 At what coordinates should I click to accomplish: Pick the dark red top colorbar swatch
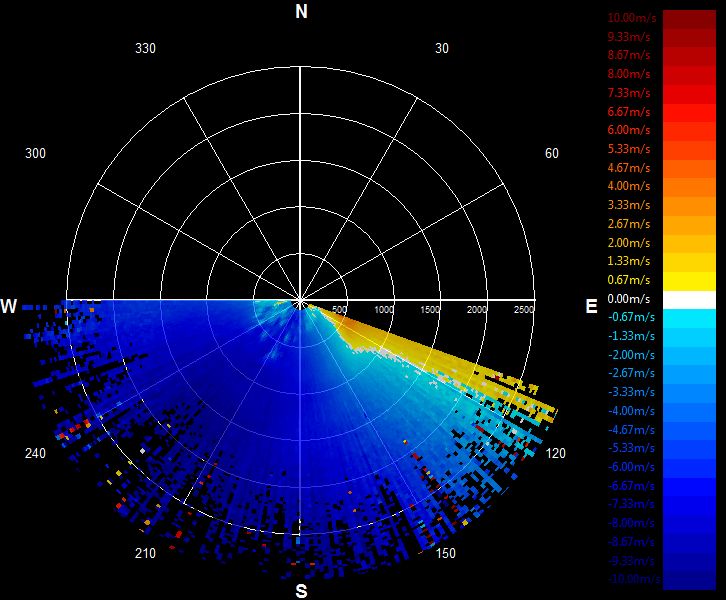point(689,19)
